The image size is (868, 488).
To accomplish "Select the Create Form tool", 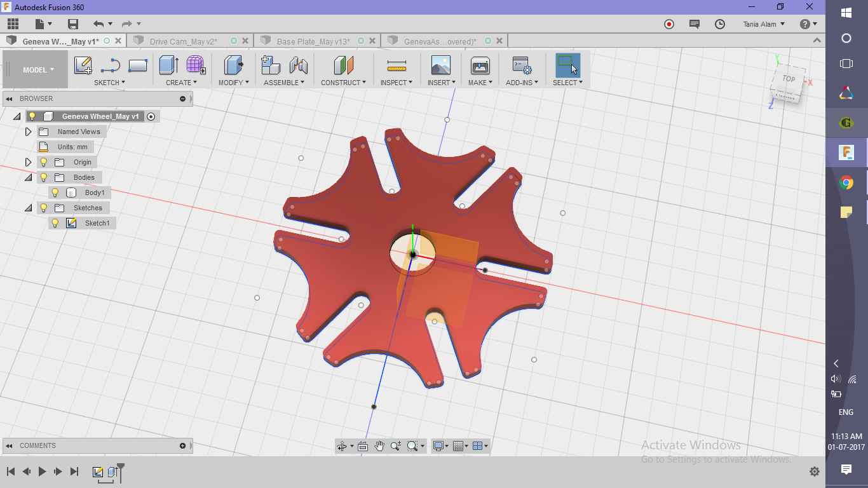I will [196, 65].
